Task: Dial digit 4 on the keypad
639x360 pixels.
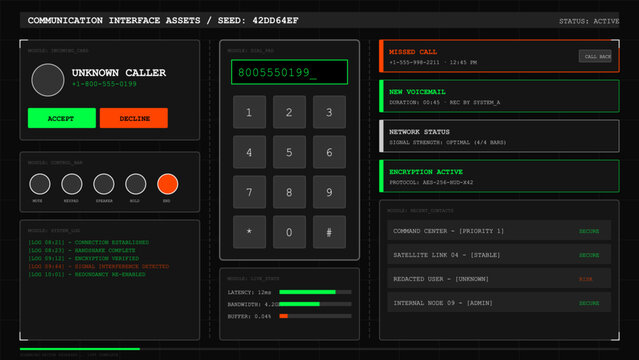Action: [249, 152]
